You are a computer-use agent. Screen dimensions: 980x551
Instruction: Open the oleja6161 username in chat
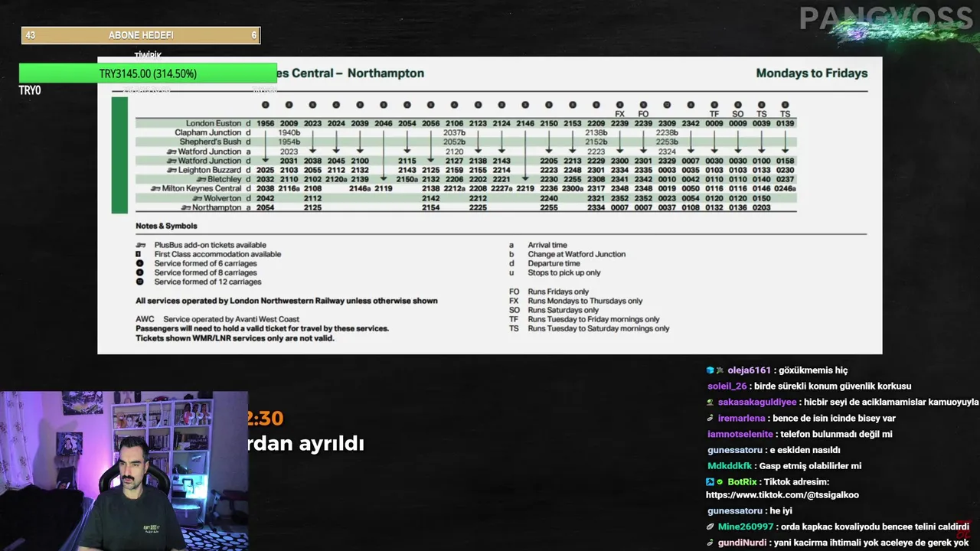coord(750,370)
